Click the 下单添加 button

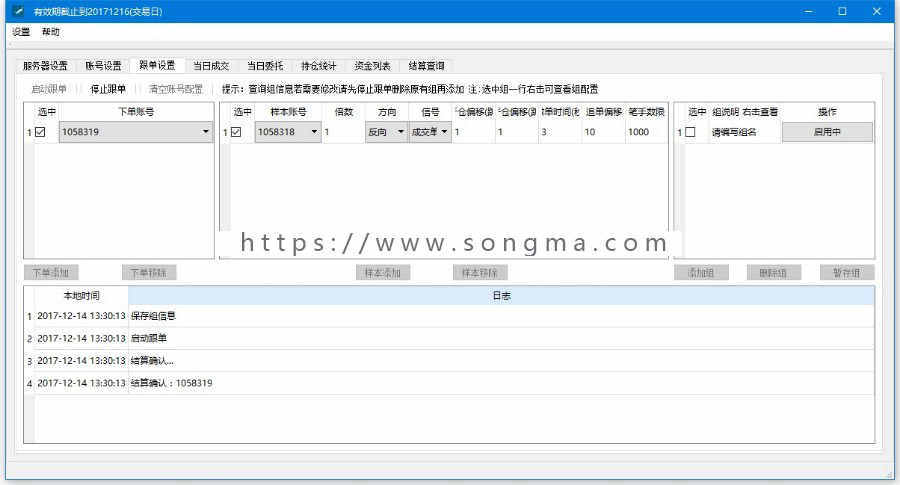point(51,273)
